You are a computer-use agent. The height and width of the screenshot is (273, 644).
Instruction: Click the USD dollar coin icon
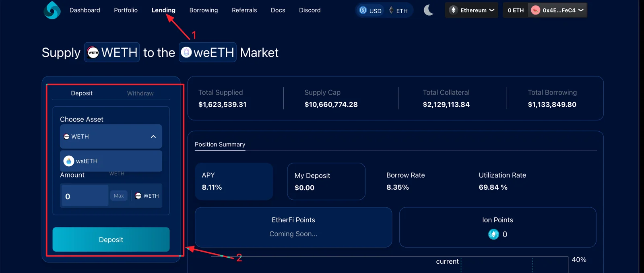[x=363, y=10]
